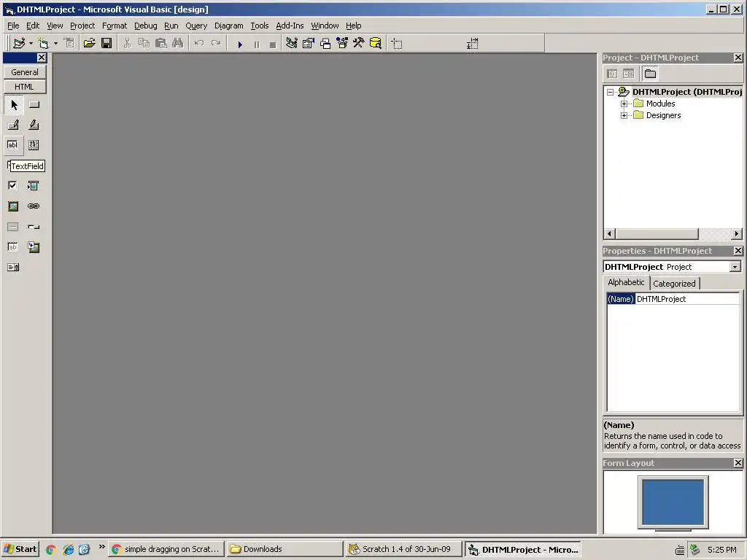
Task: Open the Downloads taskbar window
Action: 285,549
